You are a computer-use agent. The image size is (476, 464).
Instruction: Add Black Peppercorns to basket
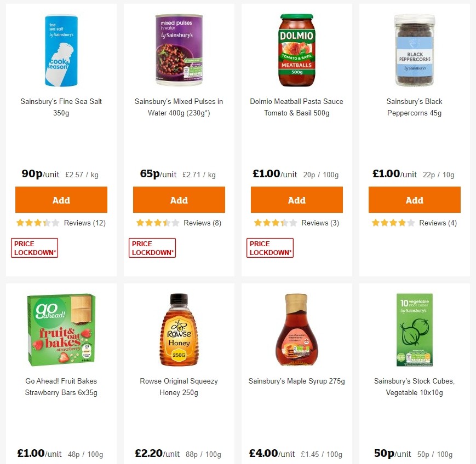coord(414,200)
